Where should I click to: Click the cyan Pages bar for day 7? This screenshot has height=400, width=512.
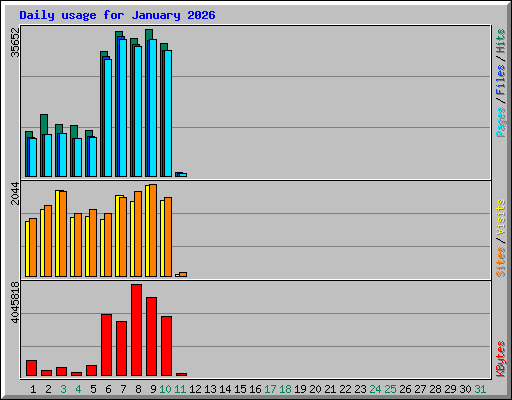tap(123, 108)
